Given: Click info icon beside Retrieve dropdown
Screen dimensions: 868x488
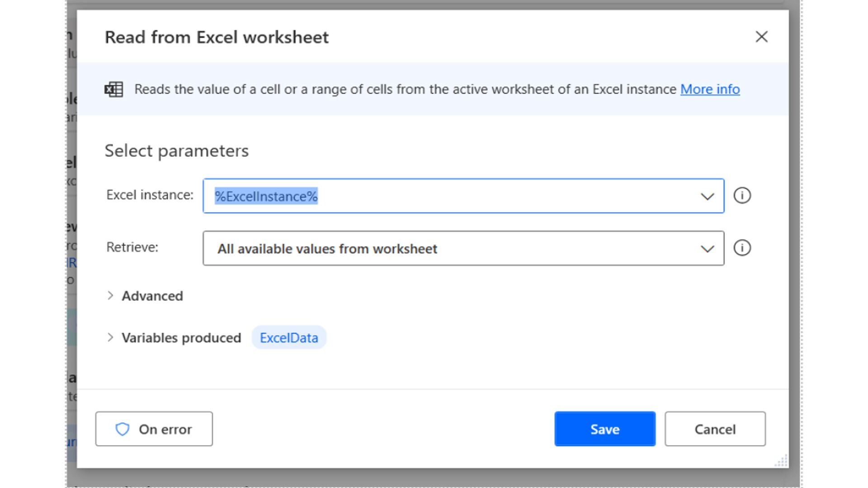Looking at the screenshot, I should point(742,248).
